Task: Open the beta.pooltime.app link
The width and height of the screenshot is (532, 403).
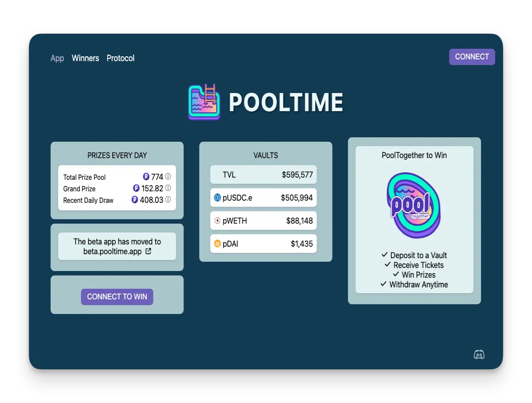Action: [x=113, y=252]
